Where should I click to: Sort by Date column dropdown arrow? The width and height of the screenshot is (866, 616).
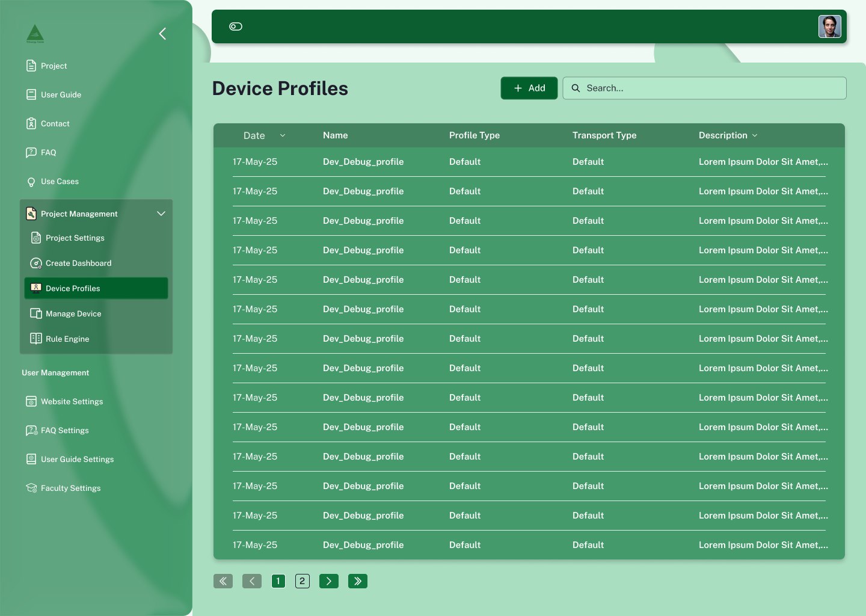pos(283,135)
